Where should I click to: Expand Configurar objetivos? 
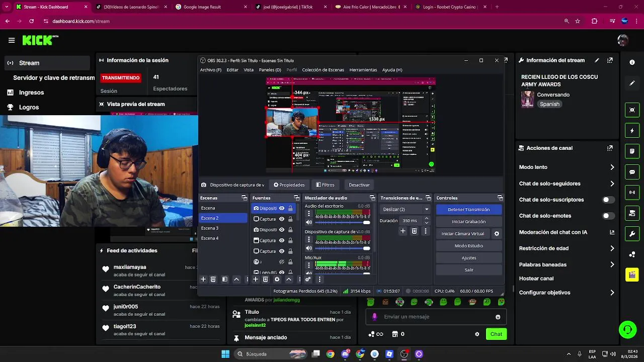(612, 293)
